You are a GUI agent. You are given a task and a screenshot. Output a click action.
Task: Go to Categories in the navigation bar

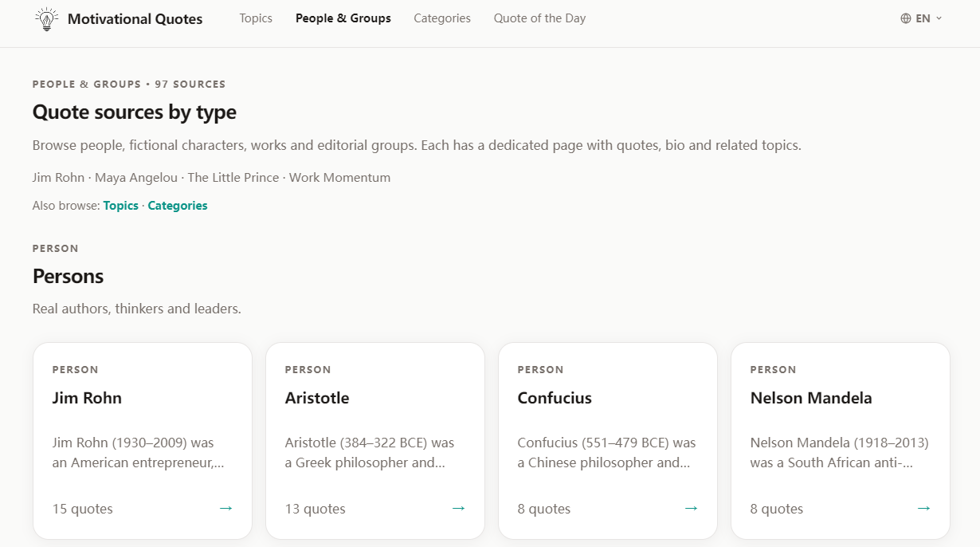(x=442, y=18)
